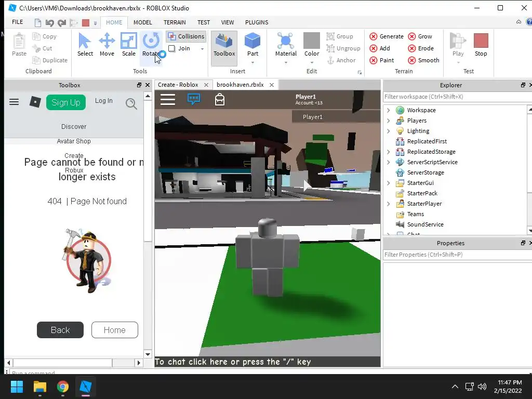The image size is (532, 399).
Task: Click the Filter workspace input field
Action: click(457, 97)
